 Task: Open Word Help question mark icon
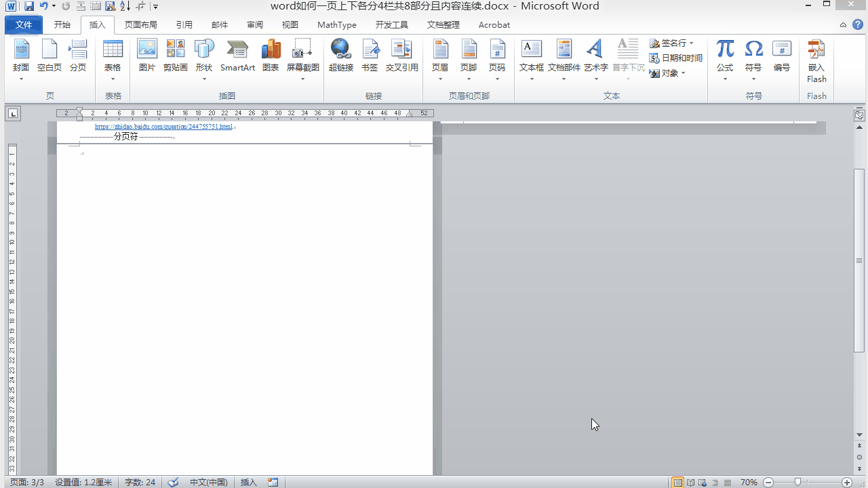pos(858,24)
